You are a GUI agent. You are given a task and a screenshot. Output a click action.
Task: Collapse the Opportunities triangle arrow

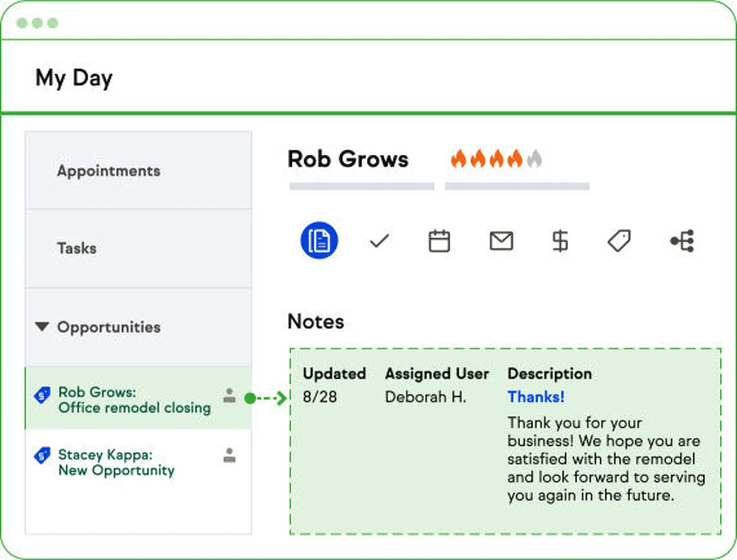click(x=42, y=327)
